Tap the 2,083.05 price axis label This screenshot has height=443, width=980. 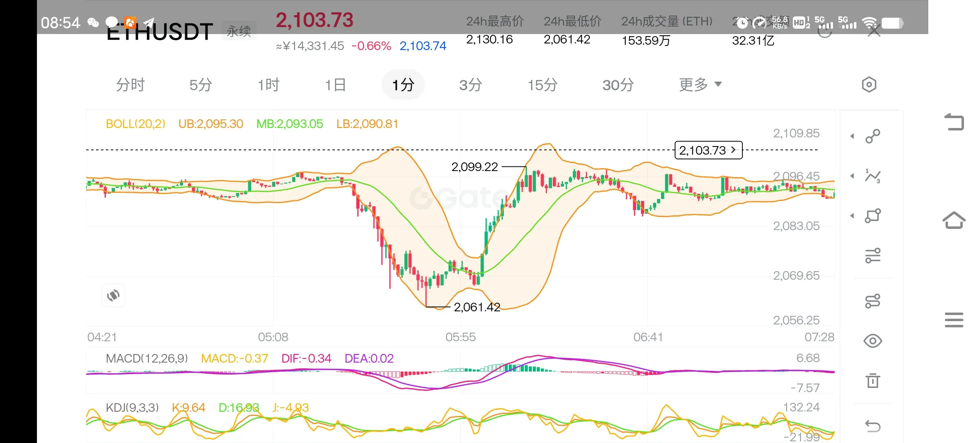[x=796, y=226]
